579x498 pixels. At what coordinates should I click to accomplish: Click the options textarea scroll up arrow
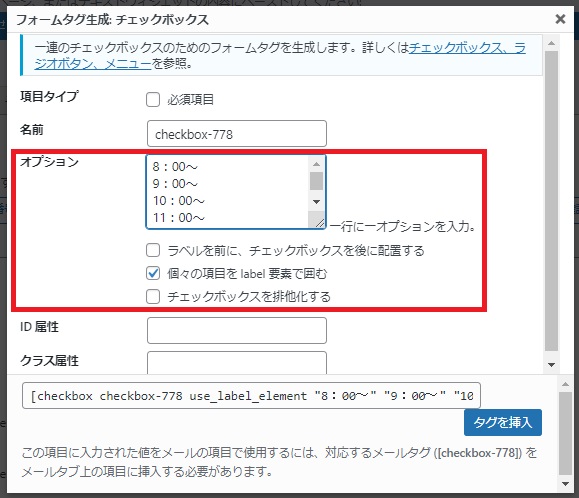tap(316, 164)
